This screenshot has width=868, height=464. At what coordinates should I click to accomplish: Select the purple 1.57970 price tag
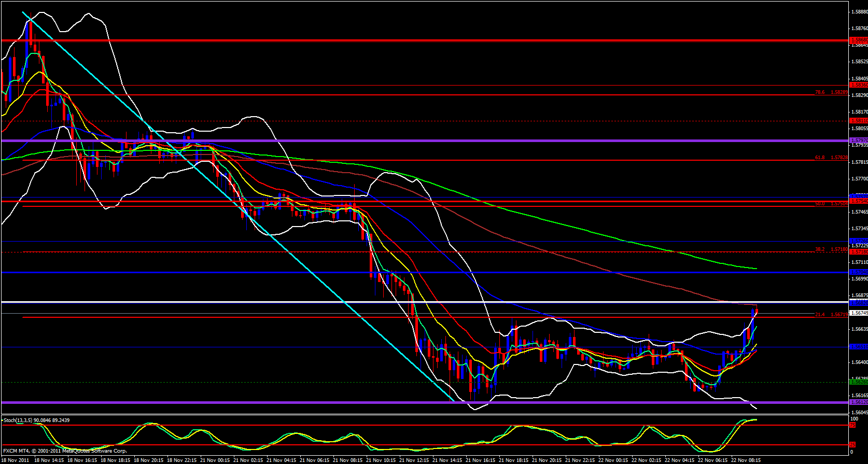coord(858,140)
